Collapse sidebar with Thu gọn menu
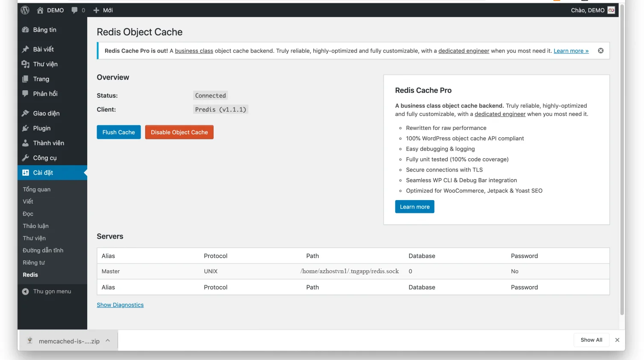644x360 pixels. pyautogui.click(x=47, y=292)
